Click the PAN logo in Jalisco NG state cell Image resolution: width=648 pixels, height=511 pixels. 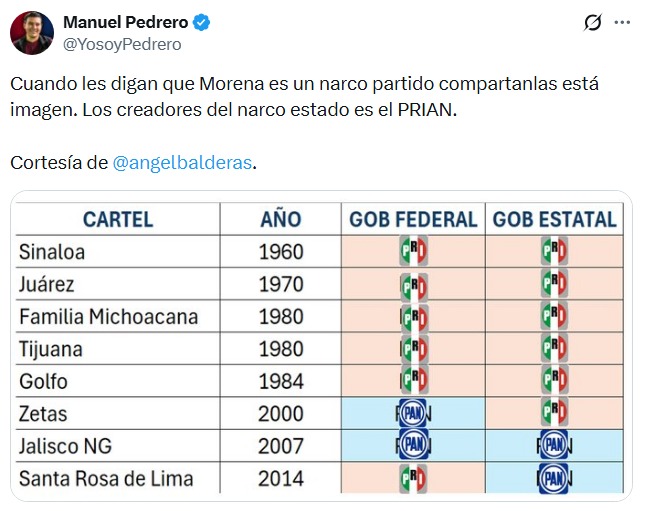point(554,445)
